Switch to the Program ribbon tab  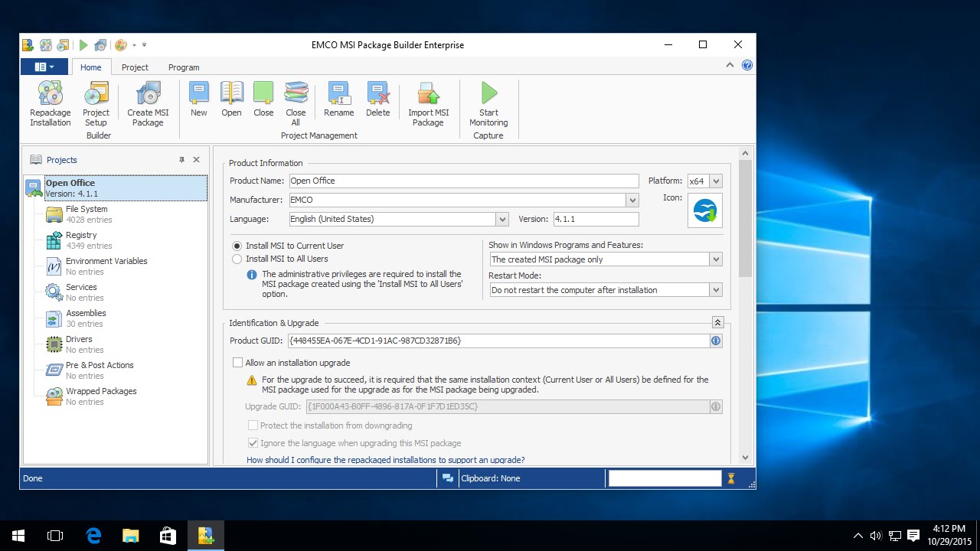coord(184,67)
